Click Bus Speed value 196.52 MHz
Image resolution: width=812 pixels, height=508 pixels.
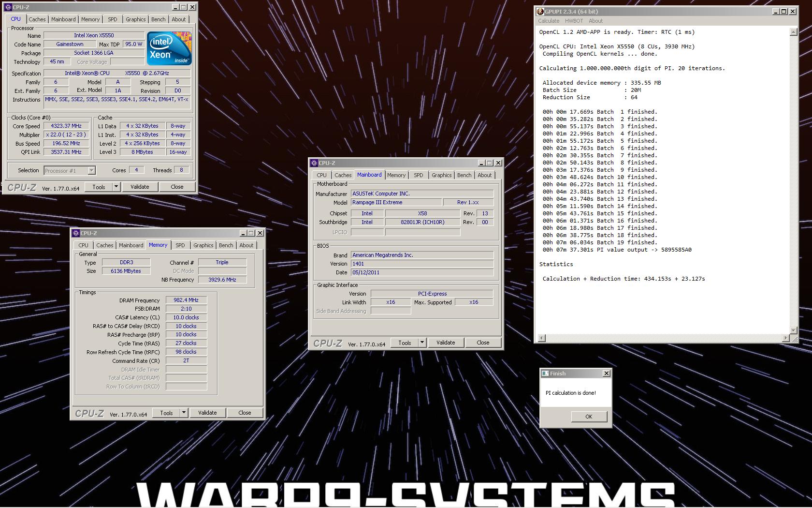tap(66, 143)
